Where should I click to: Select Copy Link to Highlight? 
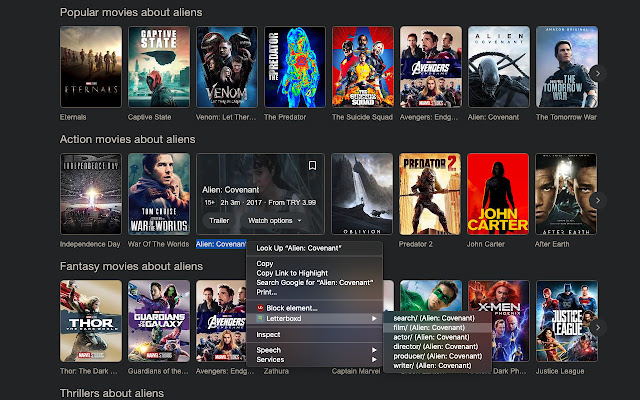[314, 273]
